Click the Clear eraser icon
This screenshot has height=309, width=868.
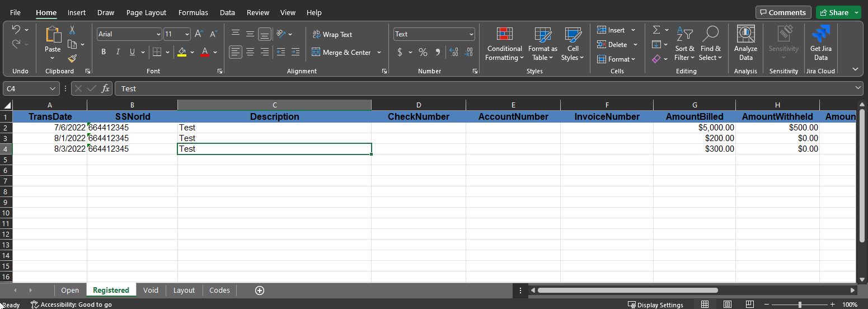(656, 58)
